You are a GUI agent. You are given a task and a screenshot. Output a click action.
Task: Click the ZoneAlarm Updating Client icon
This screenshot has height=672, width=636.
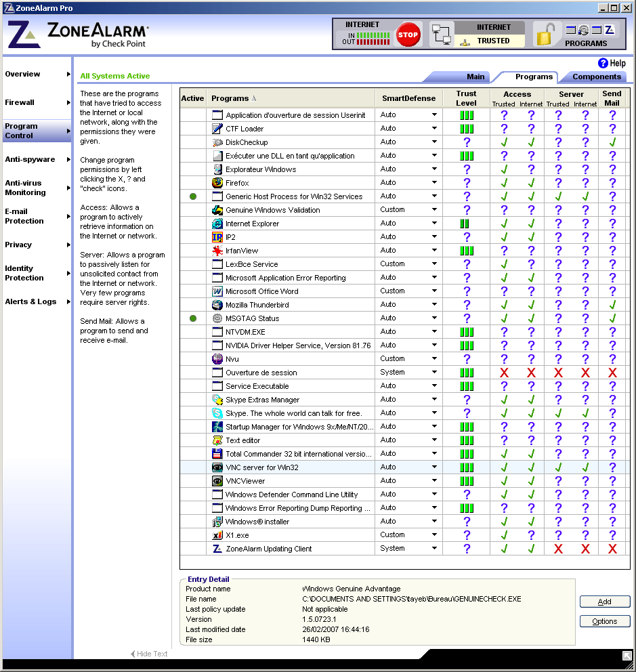click(217, 549)
